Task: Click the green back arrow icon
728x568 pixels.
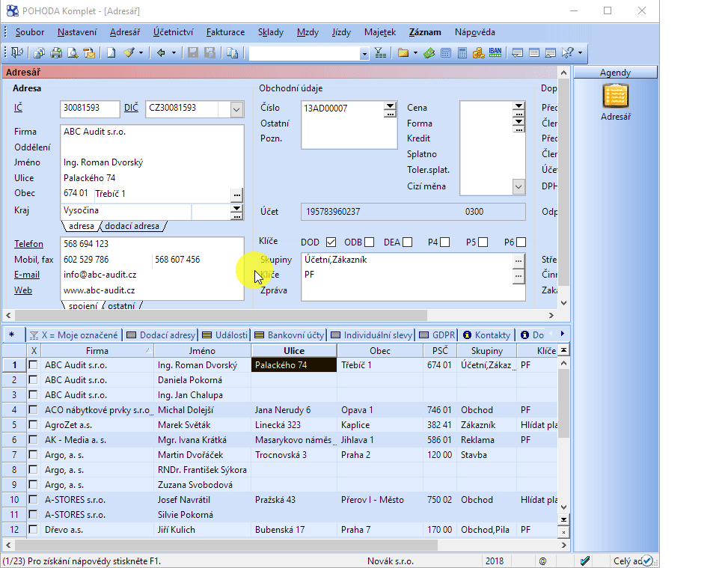Action: click(x=161, y=53)
